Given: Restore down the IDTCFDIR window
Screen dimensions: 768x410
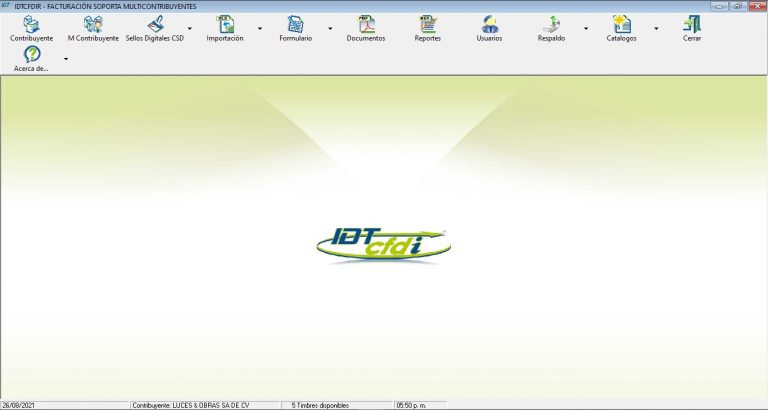Looking at the screenshot, I should 737,6.
